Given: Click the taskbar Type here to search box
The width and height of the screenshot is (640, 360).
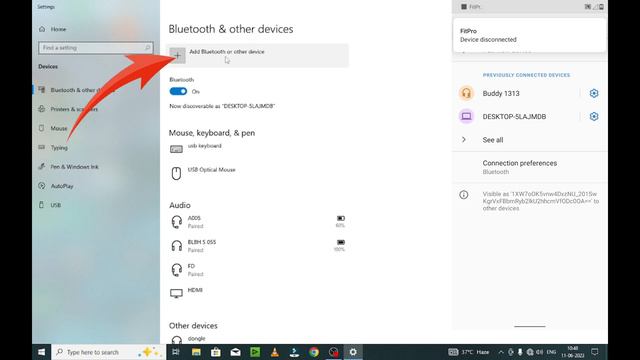Looking at the screenshot, I should [108, 352].
